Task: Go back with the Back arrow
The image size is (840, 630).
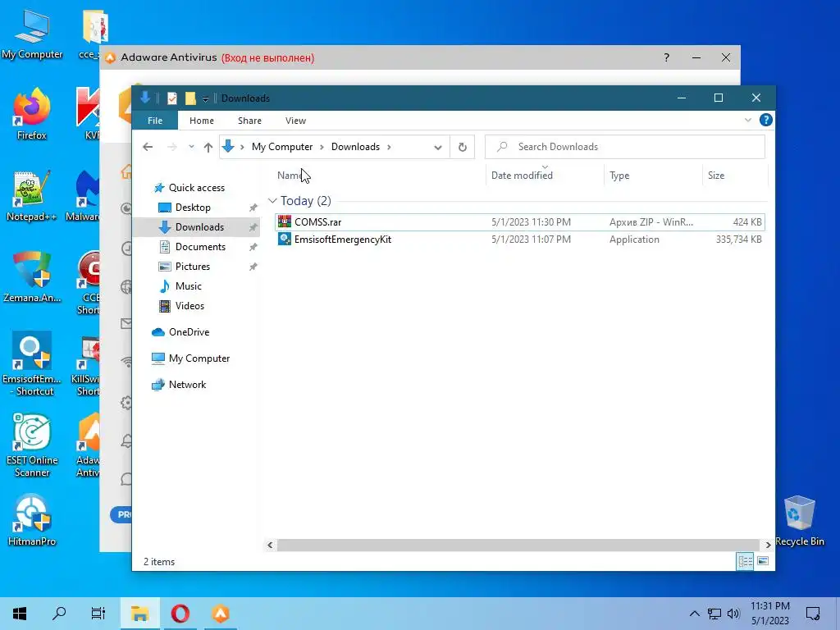Action: pyautogui.click(x=148, y=147)
